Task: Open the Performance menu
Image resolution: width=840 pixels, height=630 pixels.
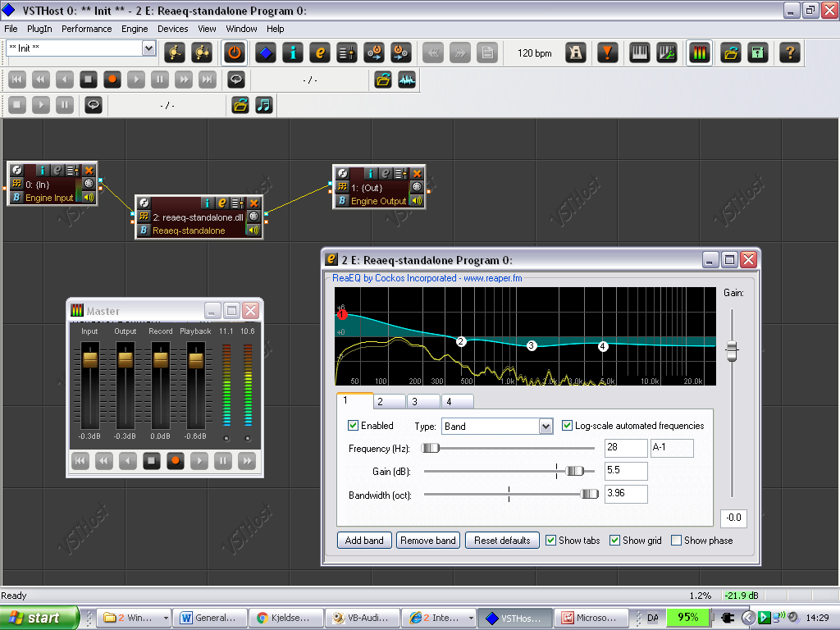Action: point(87,29)
